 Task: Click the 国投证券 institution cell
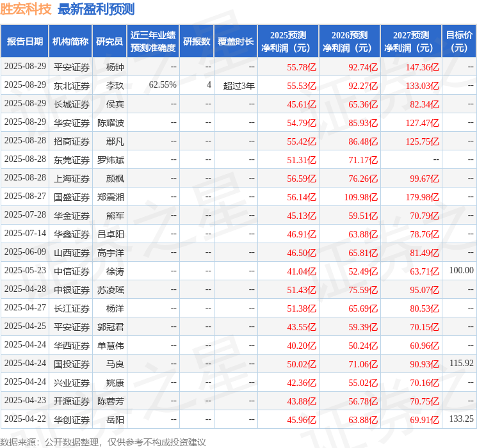click(72, 364)
